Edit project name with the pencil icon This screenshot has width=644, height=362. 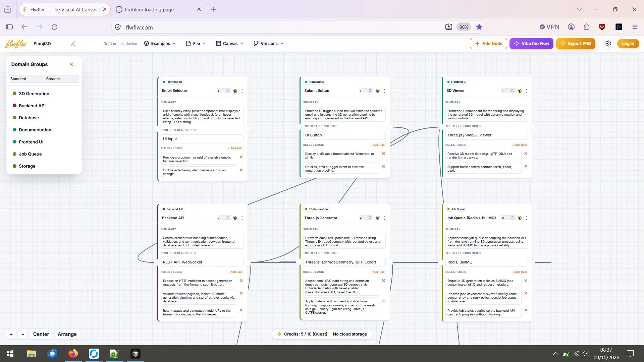(x=73, y=44)
